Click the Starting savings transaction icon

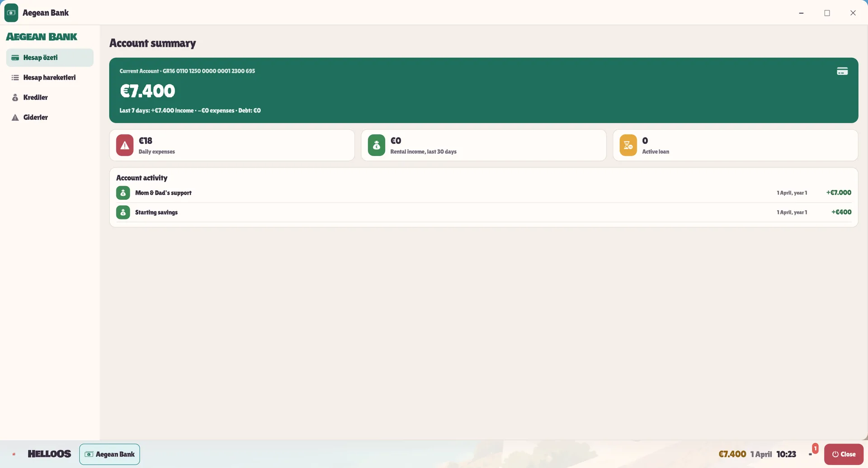(123, 212)
